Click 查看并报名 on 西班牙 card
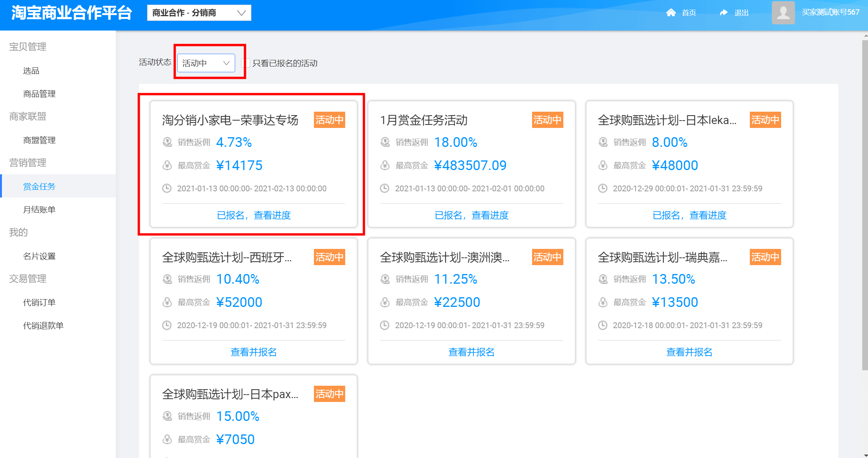The height and width of the screenshot is (458, 868). coord(254,352)
